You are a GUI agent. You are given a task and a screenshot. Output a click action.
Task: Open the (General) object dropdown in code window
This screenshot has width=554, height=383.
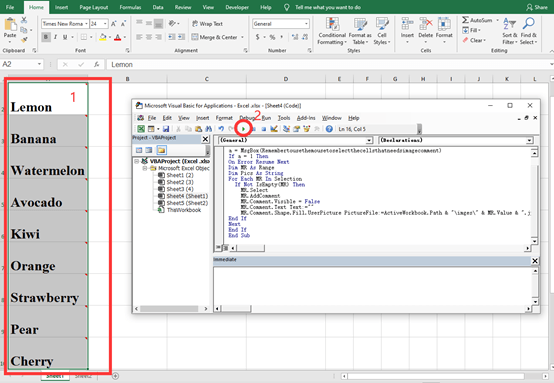369,140
